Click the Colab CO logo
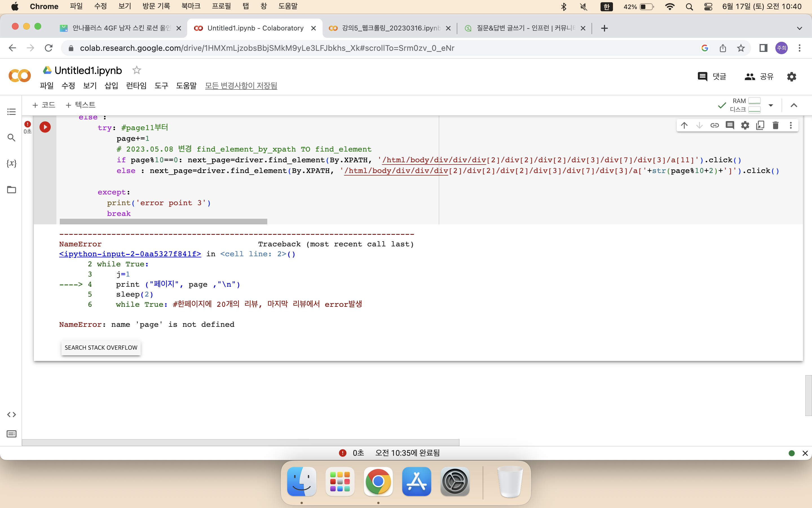 pos(19,76)
